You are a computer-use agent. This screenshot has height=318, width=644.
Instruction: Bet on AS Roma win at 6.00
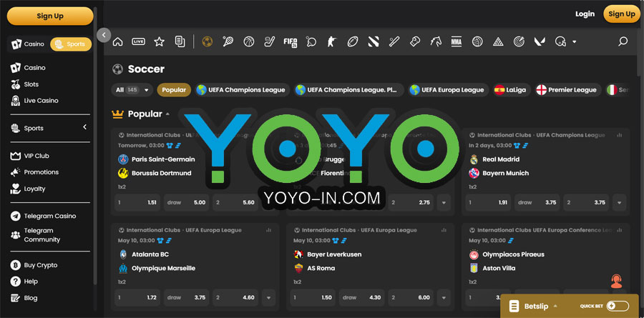point(411,297)
